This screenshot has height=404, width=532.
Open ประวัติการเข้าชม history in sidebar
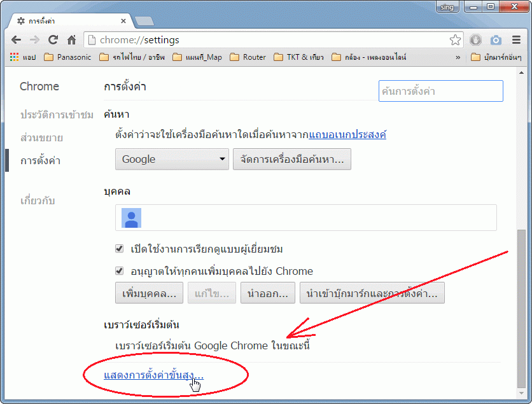(57, 115)
